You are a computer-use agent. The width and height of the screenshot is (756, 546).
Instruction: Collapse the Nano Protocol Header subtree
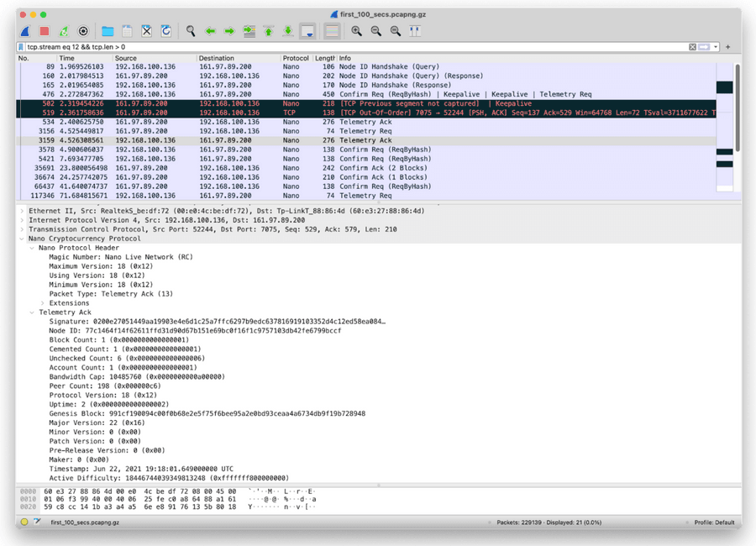click(x=32, y=248)
